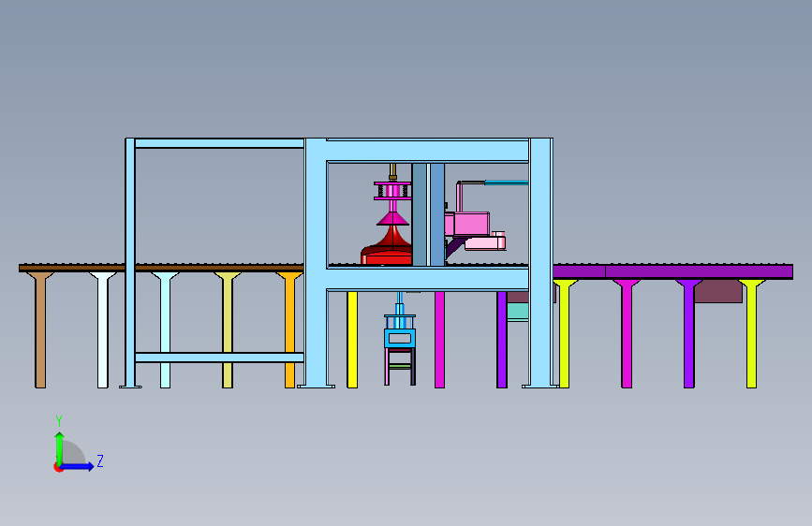Select the light blue lower crossbar on left frame
The height and width of the screenshot is (526, 812).
point(219,358)
